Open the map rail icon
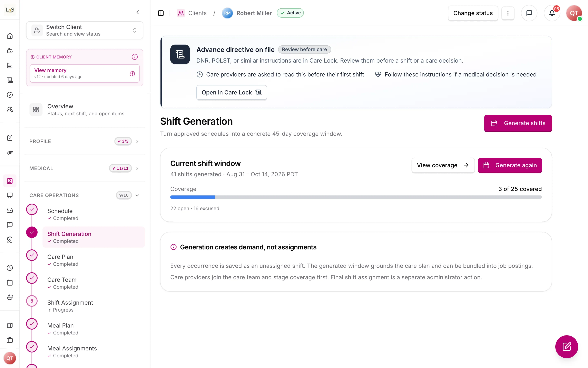The height and width of the screenshot is (368, 588). point(10,325)
